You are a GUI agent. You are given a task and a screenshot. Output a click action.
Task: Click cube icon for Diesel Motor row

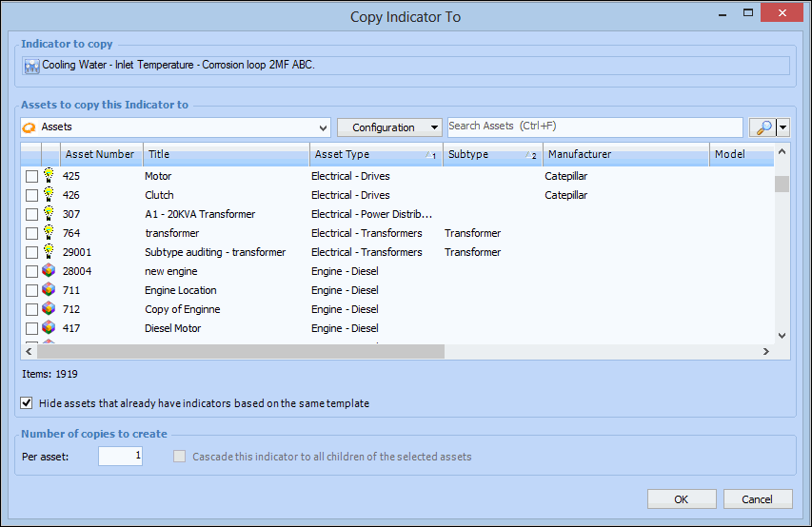point(49,328)
